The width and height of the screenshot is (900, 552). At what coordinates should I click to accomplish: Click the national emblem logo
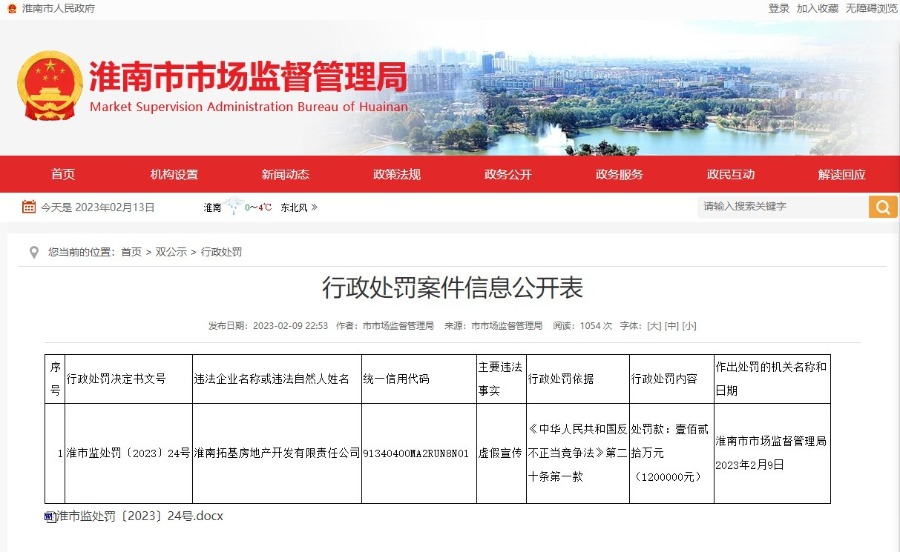49,86
